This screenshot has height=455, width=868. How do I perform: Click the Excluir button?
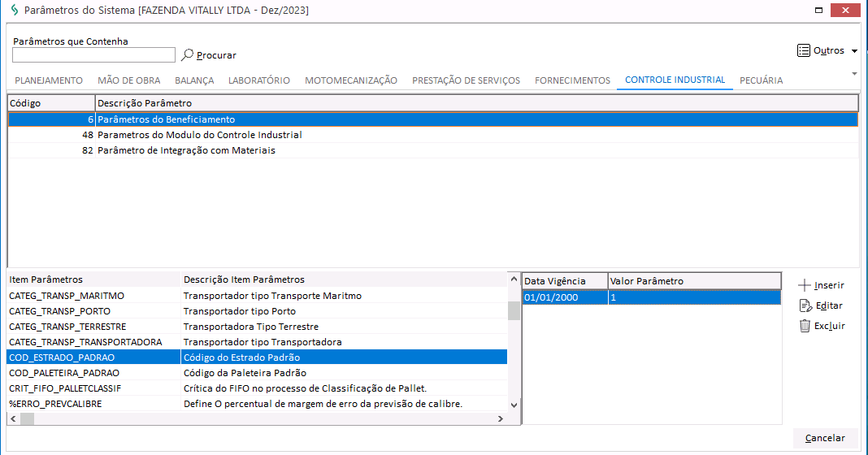tap(822, 326)
